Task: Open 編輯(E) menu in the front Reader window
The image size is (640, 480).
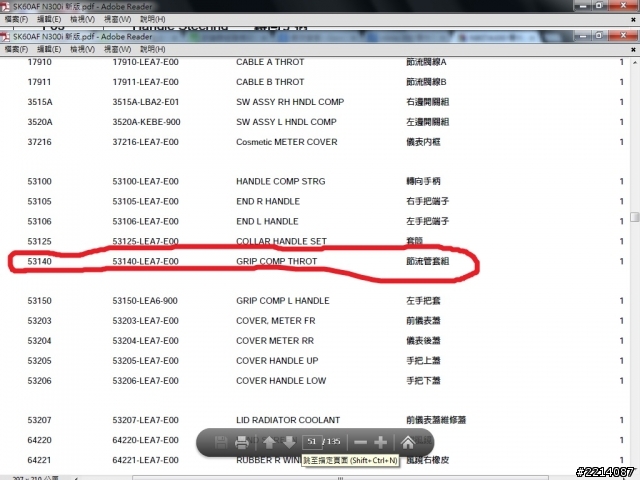Action: 49,49
